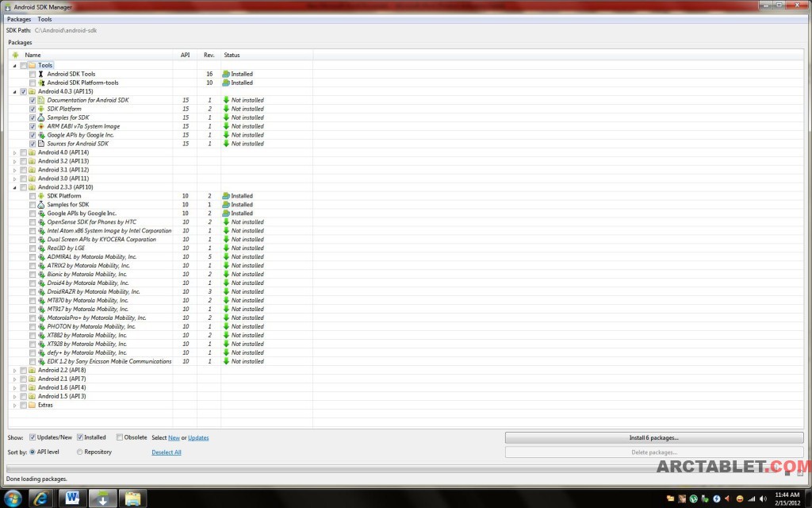Screen dimensions: 812x508
Task: Click the Select Updates link
Action: pos(198,438)
